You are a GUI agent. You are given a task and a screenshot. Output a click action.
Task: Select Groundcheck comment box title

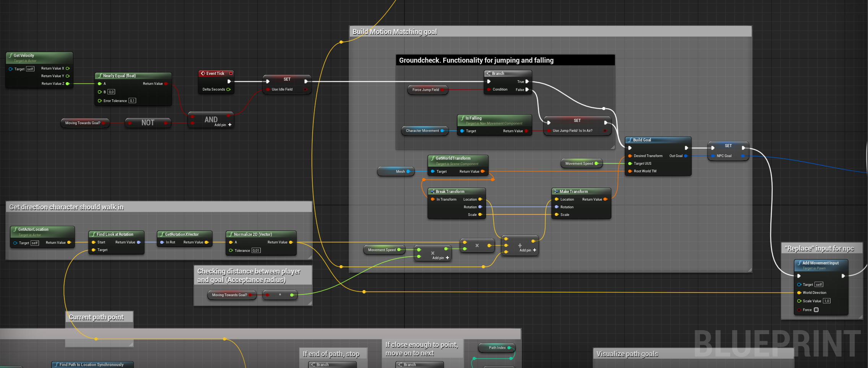(x=476, y=60)
